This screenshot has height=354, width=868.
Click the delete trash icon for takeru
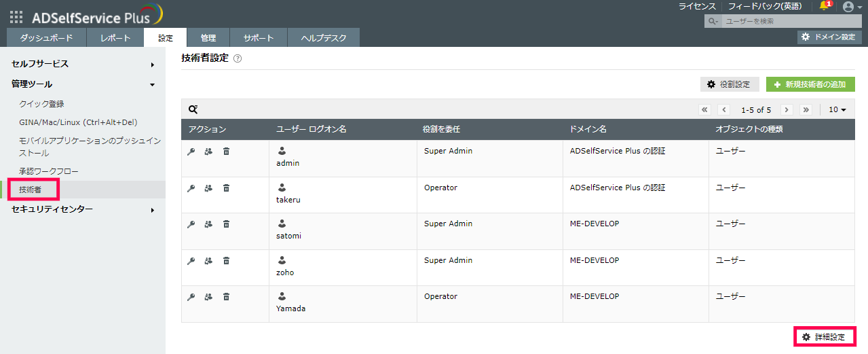tap(226, 188)
